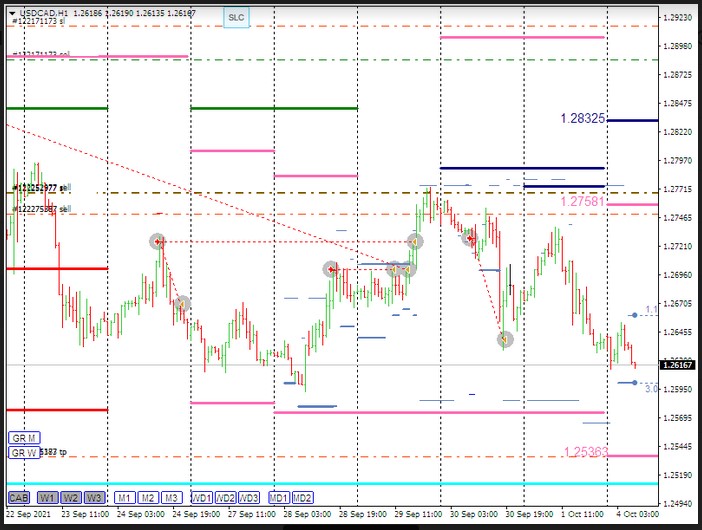Screen dimensions: 702x530
Task: Enable the WD1 level button
Action: tap(202, 497)
